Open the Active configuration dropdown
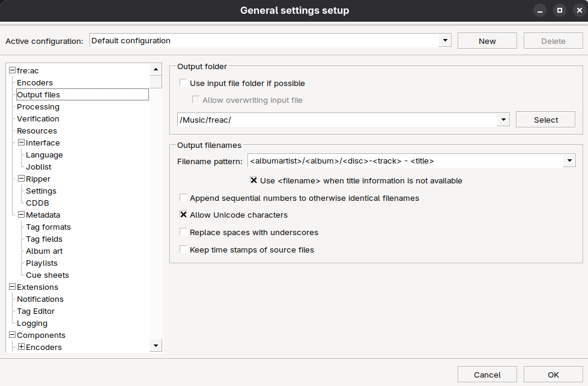The width and height of the screenshot is (588, 386). click(445, 41)
